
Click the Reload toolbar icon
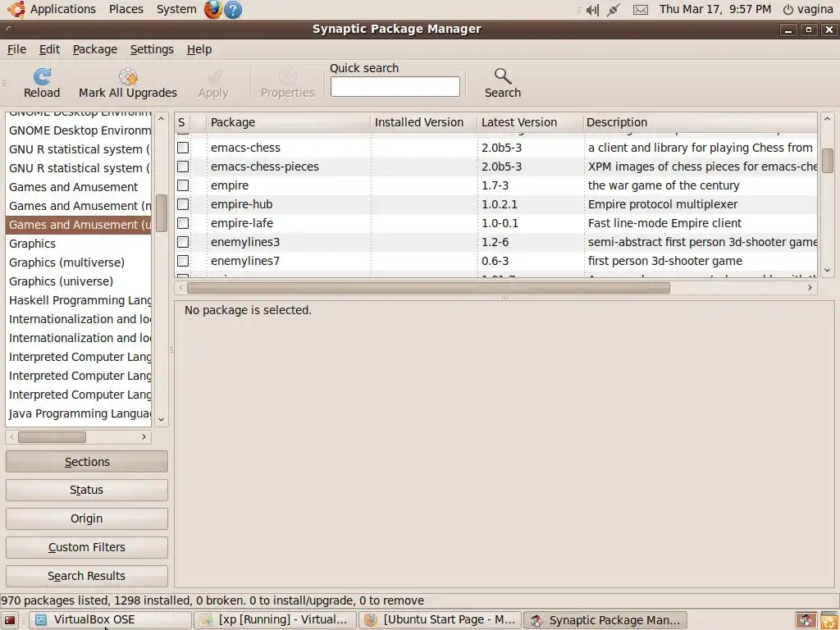pyautogui.click(x=42, y=77)
